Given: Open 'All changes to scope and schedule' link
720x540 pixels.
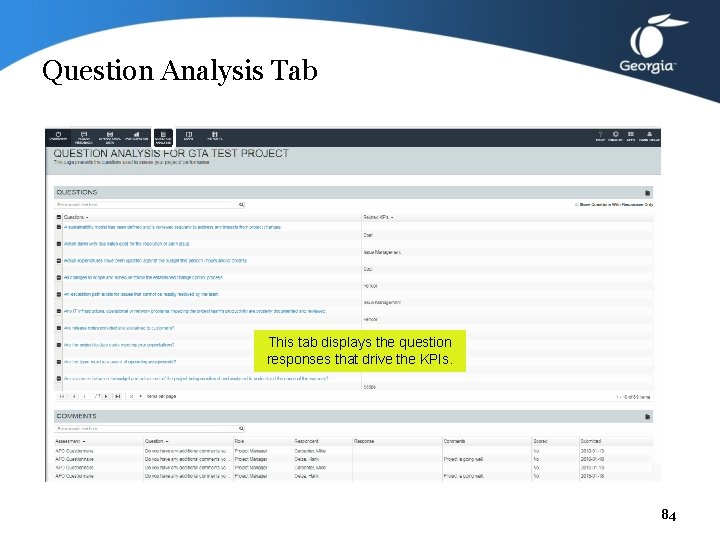Looking at the screenshot, I should coord(143,277).
